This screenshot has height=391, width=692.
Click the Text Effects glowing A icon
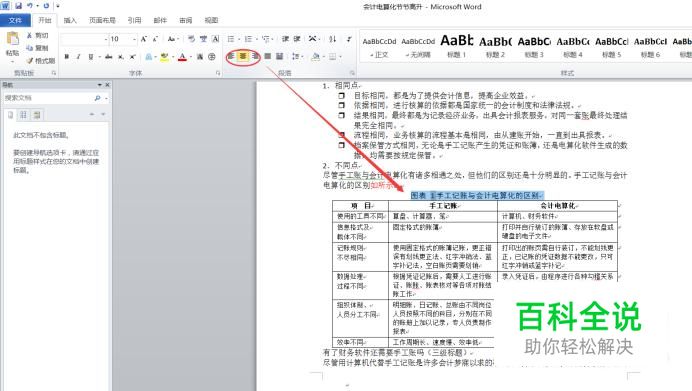[149, 56]
